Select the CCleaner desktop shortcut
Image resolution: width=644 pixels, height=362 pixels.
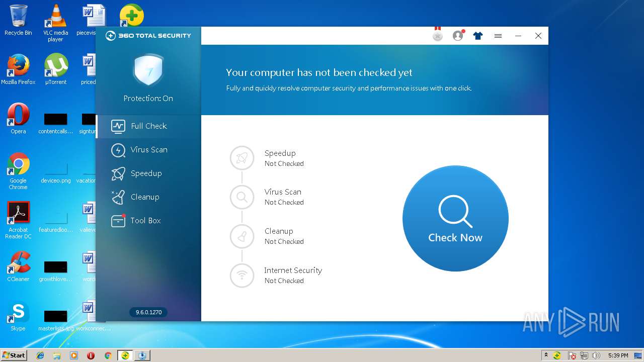[x=18, y=266]
